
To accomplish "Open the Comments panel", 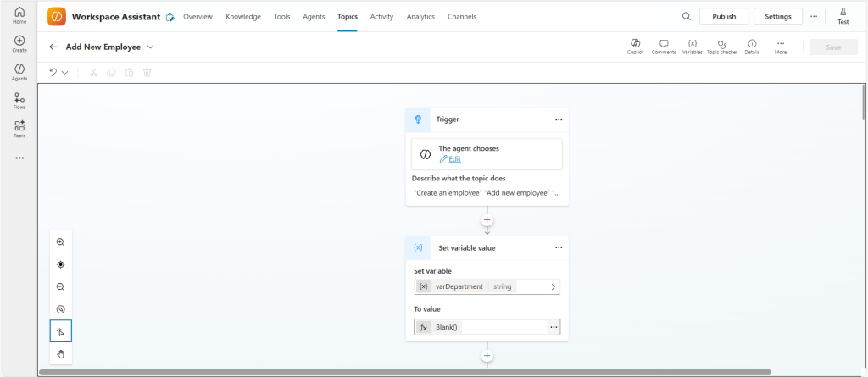I will point(664,44).
